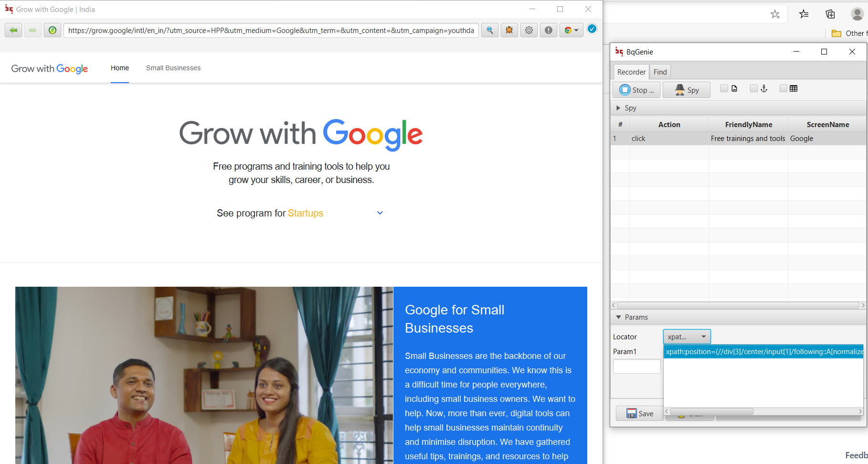Click the favorites star icon in background browser
Image resolution: width=868 pixels, height=464 pixels.
click(x=775, y=14)
